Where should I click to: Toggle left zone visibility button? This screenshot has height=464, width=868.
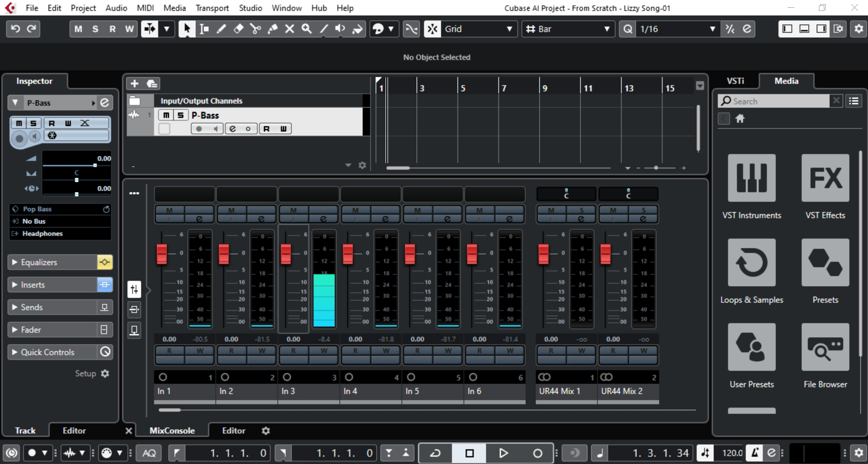(x=787, y=29)
